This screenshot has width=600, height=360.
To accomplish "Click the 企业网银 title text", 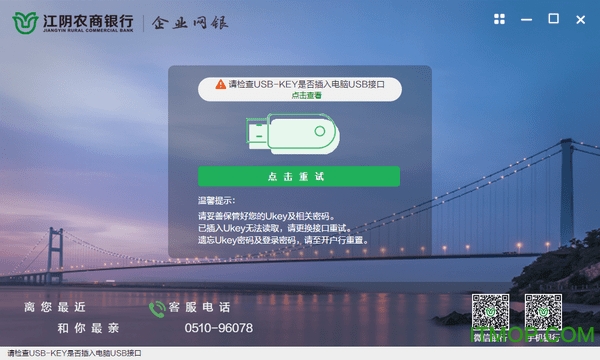I will click(190, 23).
